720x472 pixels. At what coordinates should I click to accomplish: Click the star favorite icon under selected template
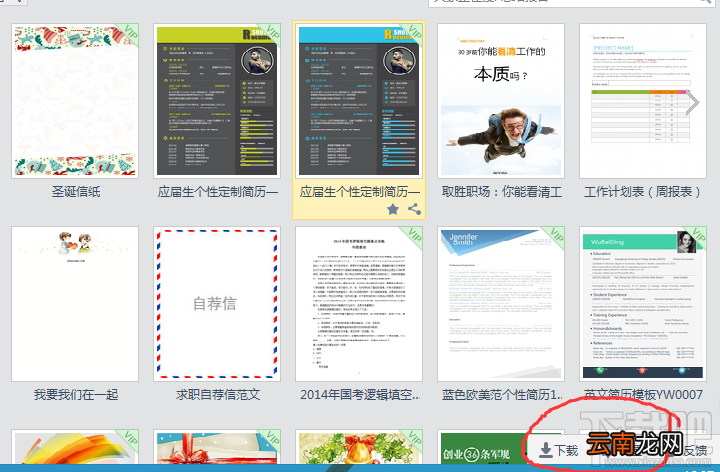(393, 209)
